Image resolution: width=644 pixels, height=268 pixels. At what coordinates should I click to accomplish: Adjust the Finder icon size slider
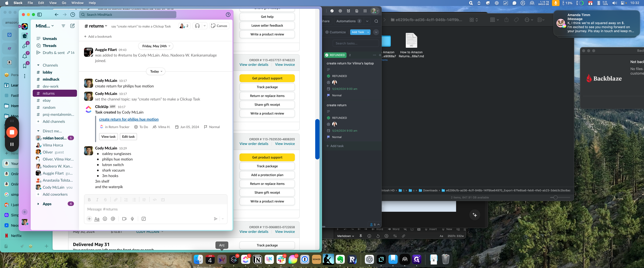pyautogui.click(x=555, y=197)
